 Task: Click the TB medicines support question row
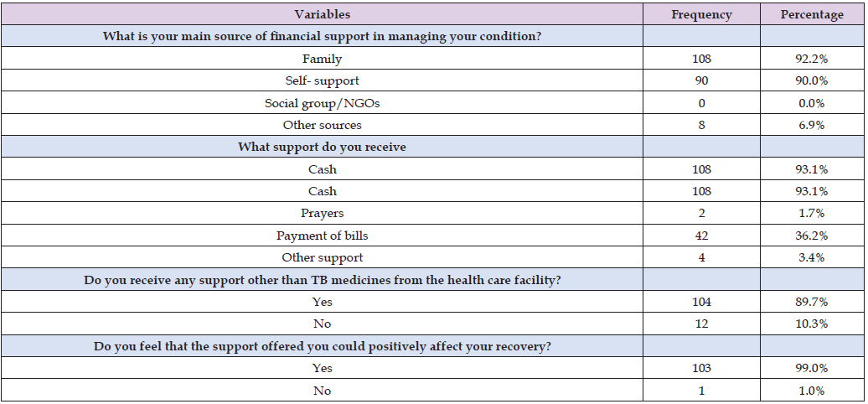pos(322,279)
